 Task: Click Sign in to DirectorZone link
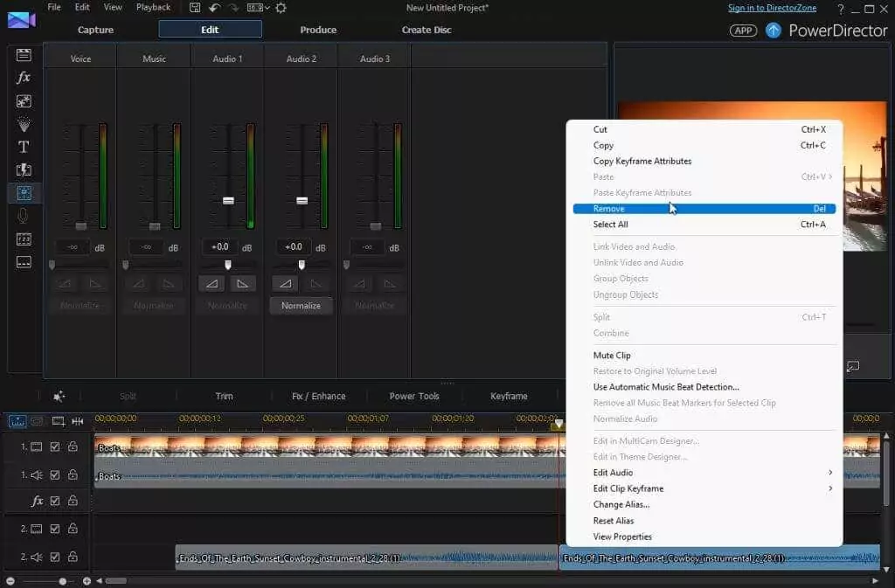pos(774,8)
